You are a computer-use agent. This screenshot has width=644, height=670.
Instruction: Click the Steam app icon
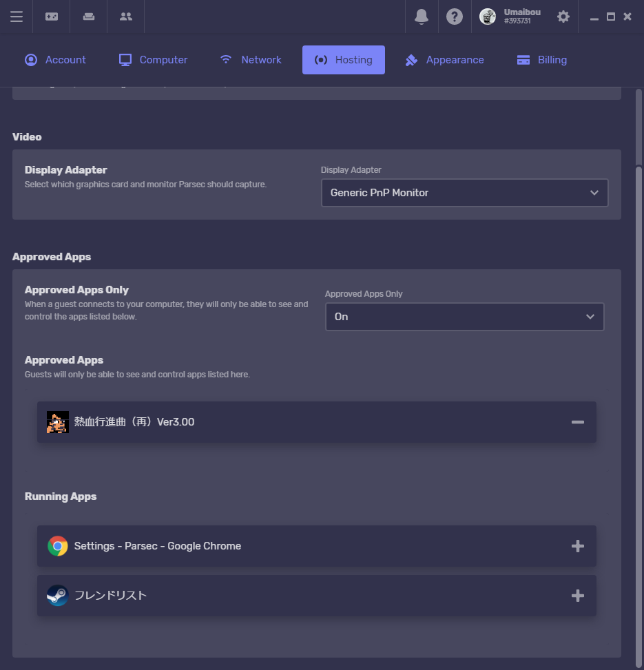pyautogui.click(x=58, y=596)
